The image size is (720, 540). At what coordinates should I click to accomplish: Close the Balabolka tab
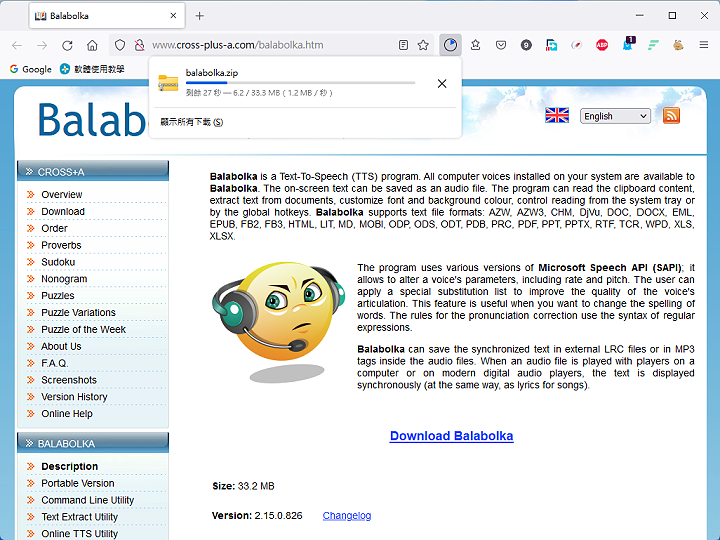[173, 16]
